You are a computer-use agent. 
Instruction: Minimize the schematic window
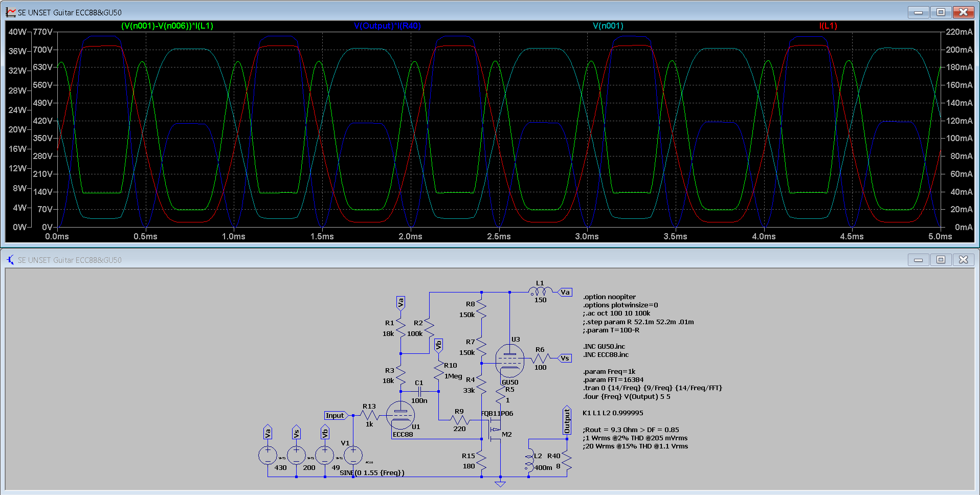[x=918, y=260]
